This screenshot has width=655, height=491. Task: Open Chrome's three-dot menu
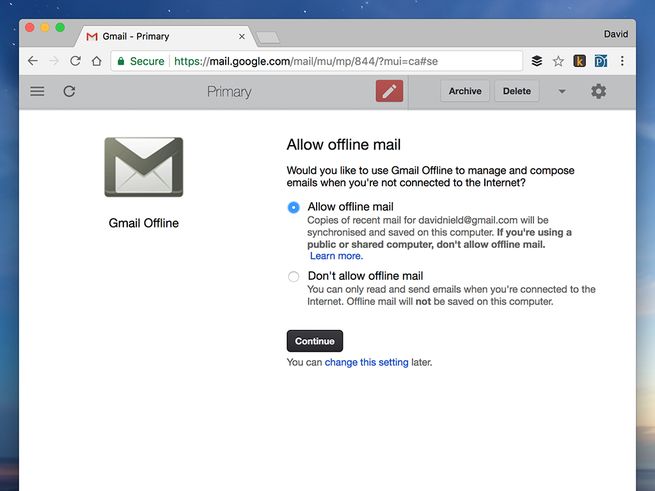(x=622, y=61)
